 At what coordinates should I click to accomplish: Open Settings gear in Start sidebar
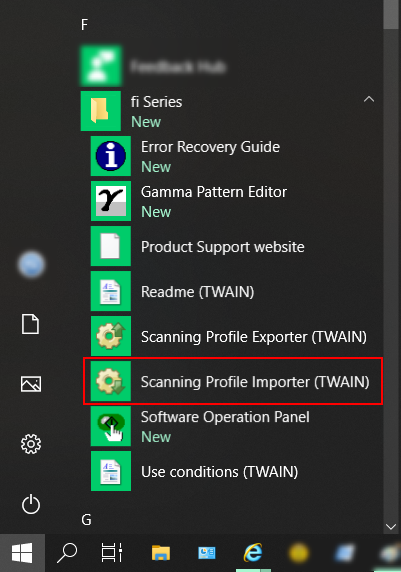click(31, 444)
